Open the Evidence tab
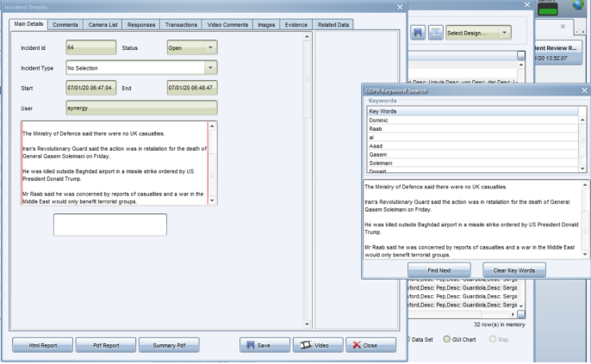 [295, 25]
